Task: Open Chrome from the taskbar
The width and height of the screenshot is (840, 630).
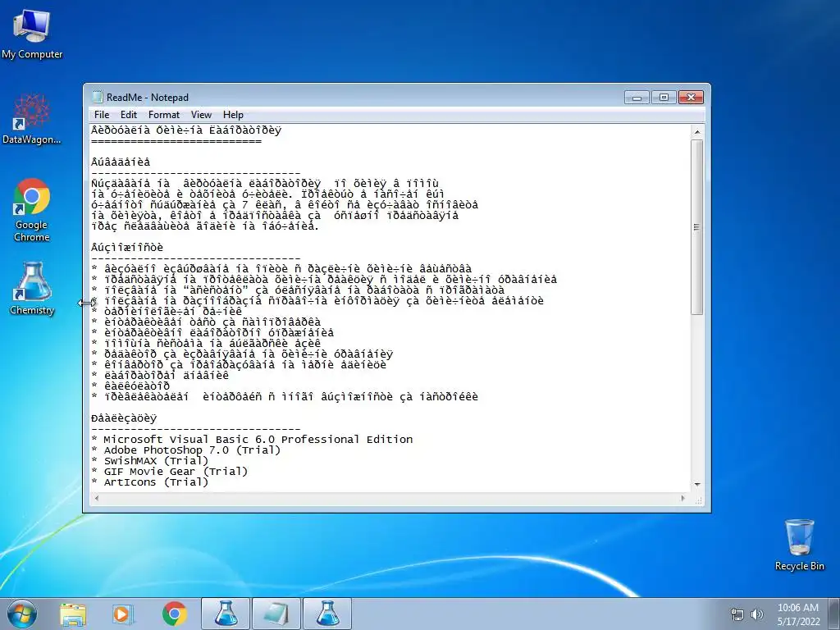Action: click(x=175, y=614)
